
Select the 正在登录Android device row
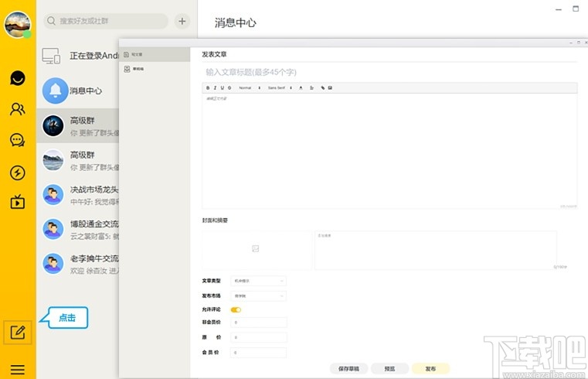coord(77,56)
